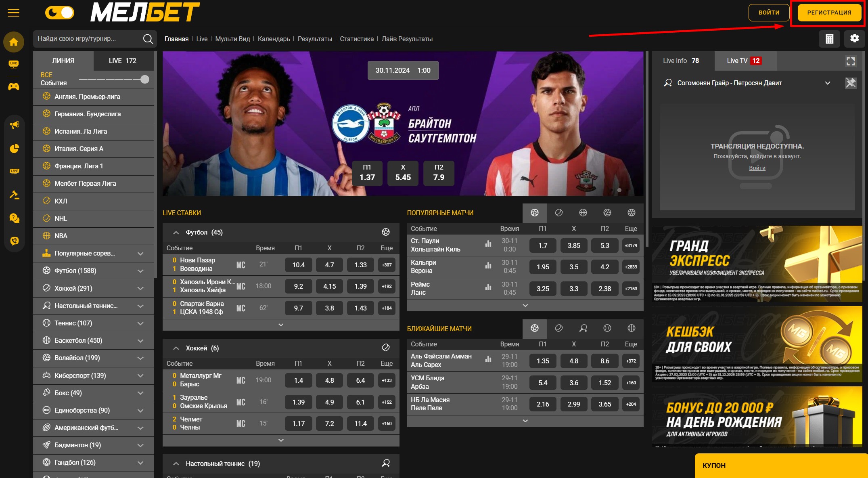
Task: Click the РЕГИСТРАЦИЯ button
Action: 829,13
